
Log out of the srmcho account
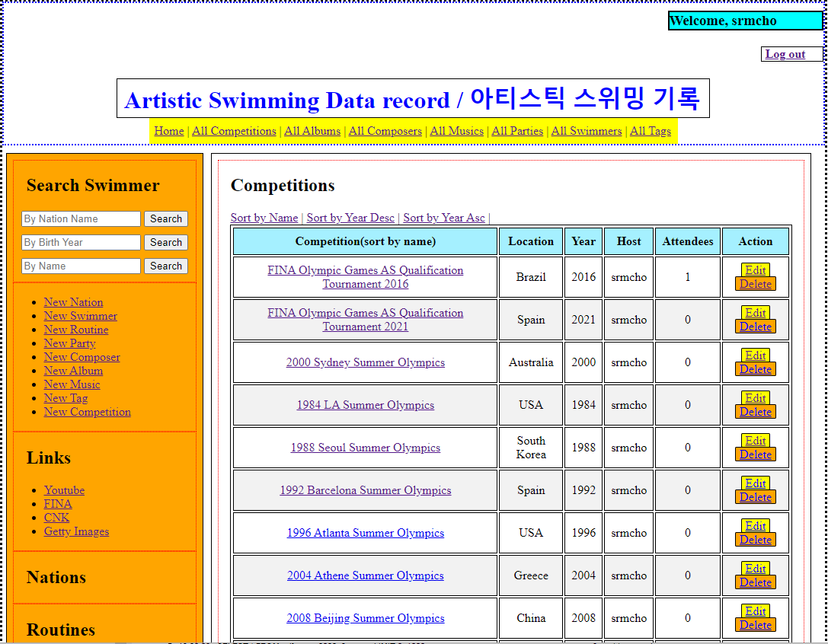coord(785,54)
